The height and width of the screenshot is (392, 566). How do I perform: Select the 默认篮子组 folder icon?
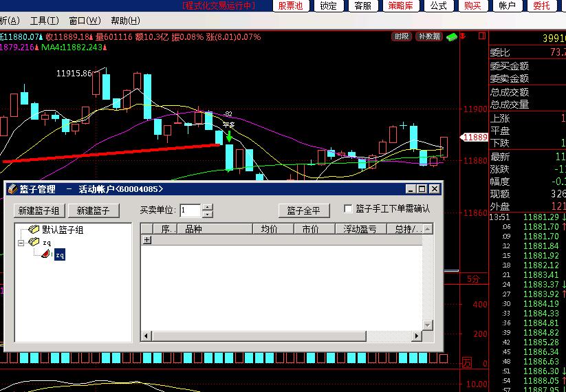pyautogui.click(x=34, y=230)
